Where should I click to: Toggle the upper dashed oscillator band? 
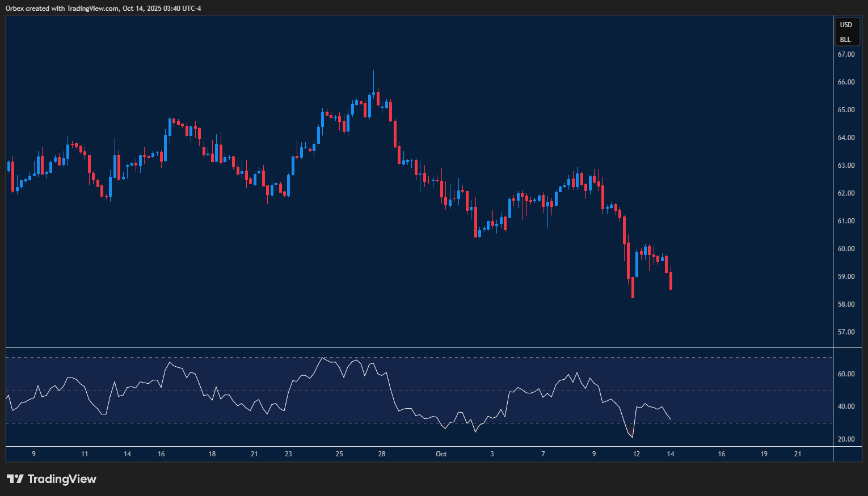(x=397, y=358)
